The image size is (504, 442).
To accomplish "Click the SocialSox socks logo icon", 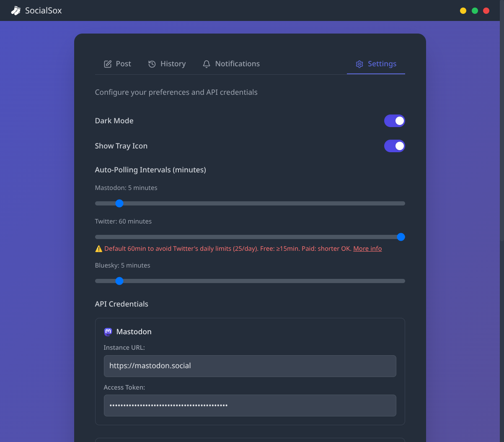I will point(16,10).
